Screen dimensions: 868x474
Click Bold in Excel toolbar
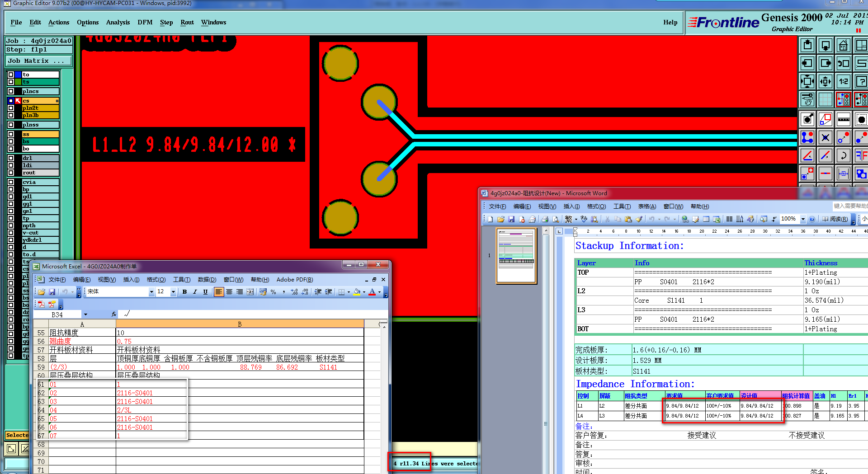coord(184,292)
